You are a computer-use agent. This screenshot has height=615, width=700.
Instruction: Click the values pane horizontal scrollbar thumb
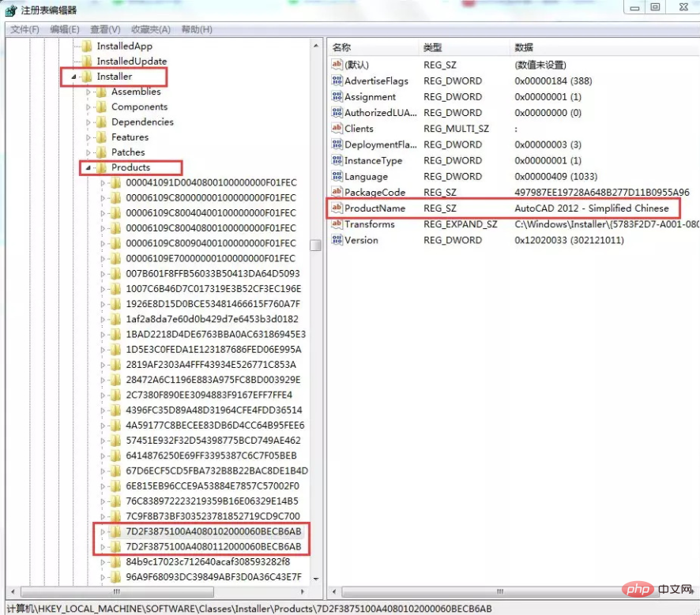[500, 592]
